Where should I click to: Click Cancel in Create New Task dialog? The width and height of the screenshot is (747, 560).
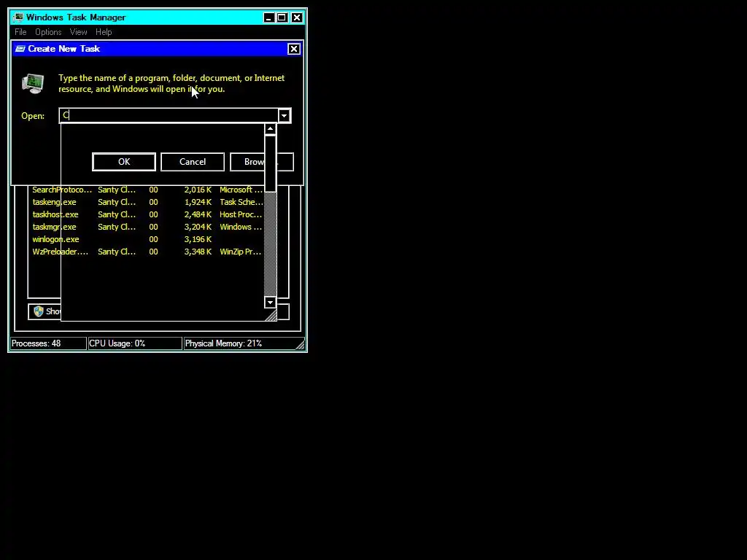click(x=193, y=162)
